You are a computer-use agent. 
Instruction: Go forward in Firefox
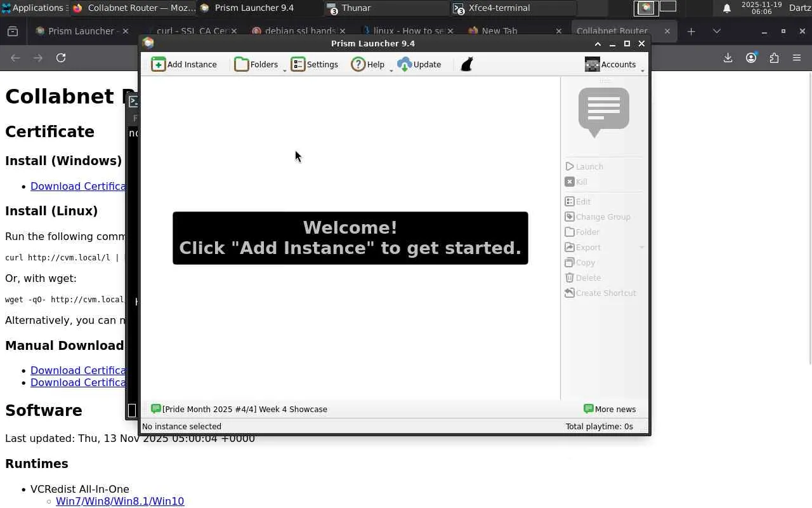(x=38, y=58)
